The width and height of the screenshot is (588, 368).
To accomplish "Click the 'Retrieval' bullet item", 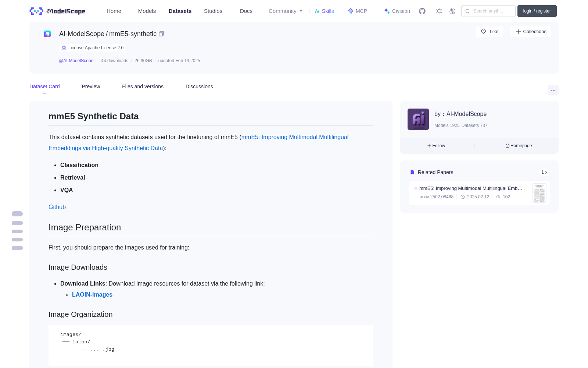I will coord(73,178).
